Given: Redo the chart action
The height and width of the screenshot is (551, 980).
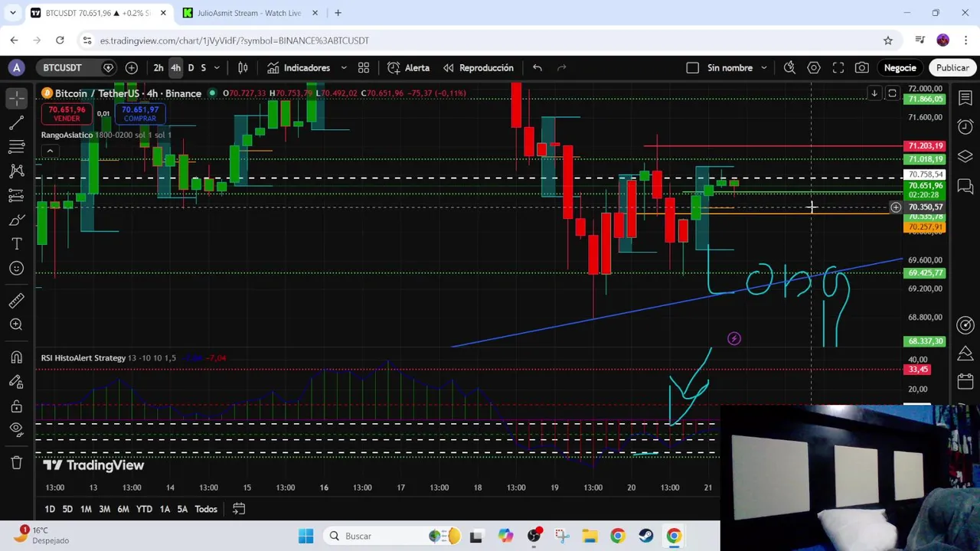Looking at the screenshot, I should pyautogui.click(x=562, y=67).
